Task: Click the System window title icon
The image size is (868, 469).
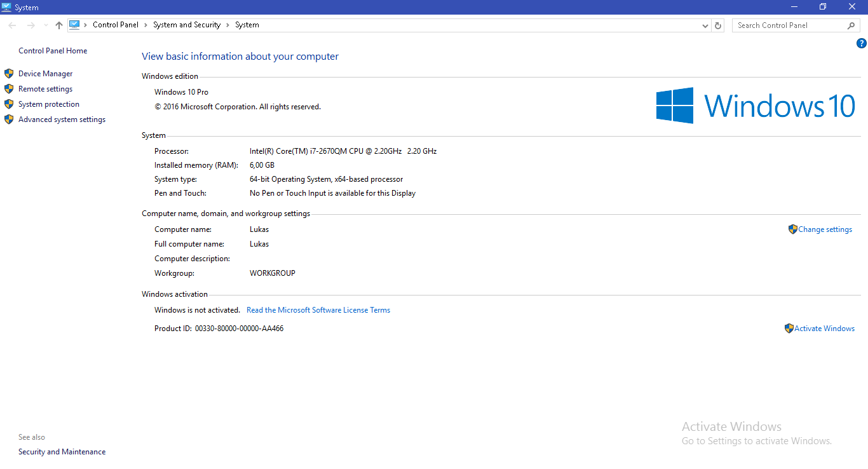Action: (6, 7)
